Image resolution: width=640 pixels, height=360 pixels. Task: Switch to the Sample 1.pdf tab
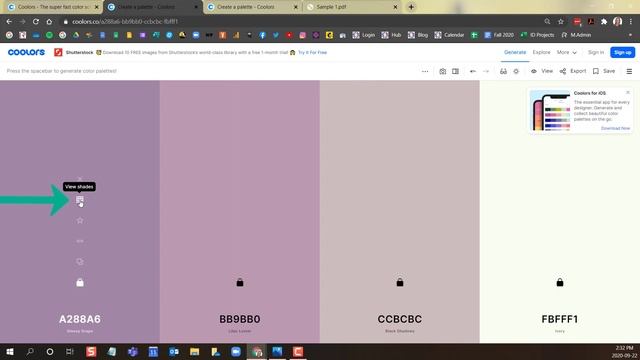pyautogui.click(x=351, y=7)
